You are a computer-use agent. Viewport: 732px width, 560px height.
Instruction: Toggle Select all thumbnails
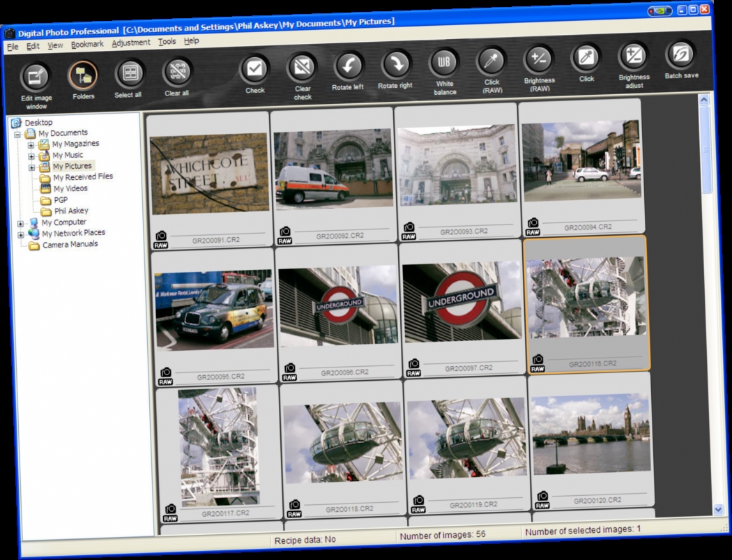(129, 71)
